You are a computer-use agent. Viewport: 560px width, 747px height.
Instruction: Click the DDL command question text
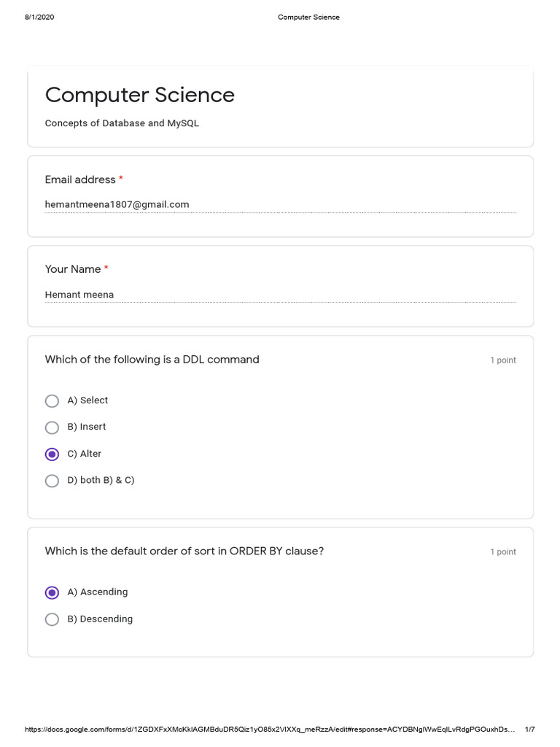coord(152,360)
